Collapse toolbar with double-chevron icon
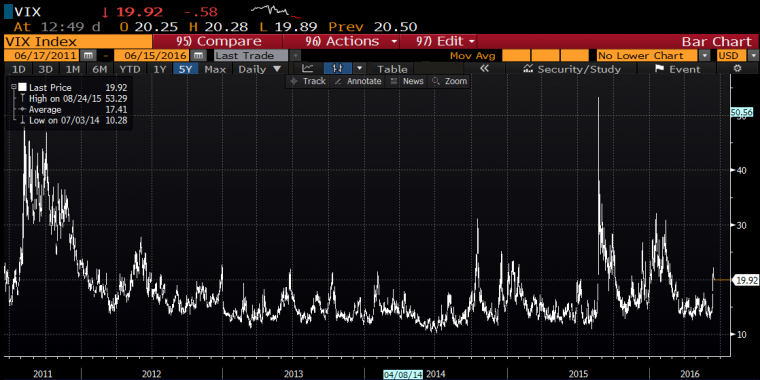 (484, 69)
